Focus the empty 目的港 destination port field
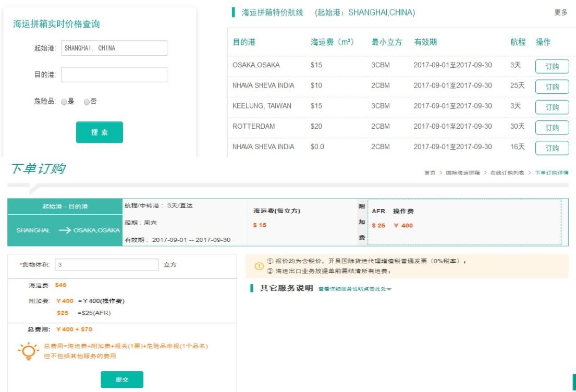The height and width of the screenshot is (392, 576). tap(114, 75)
